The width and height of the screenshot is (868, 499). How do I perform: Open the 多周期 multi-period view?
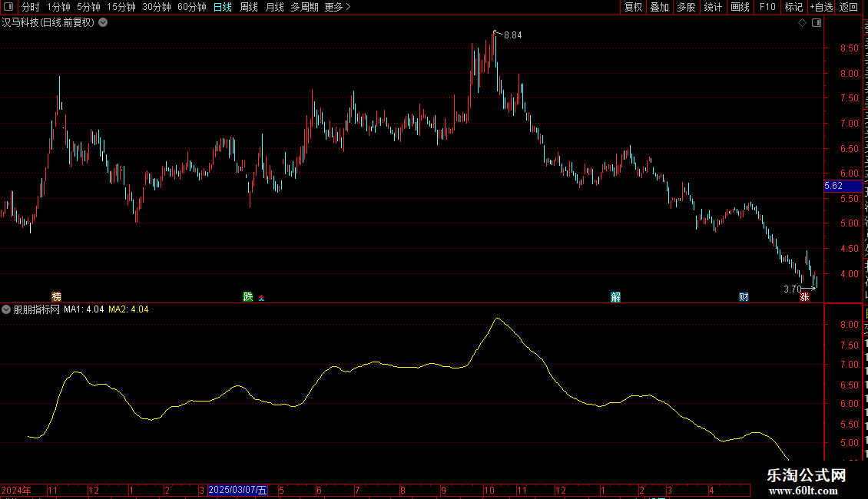coord(304,7)
